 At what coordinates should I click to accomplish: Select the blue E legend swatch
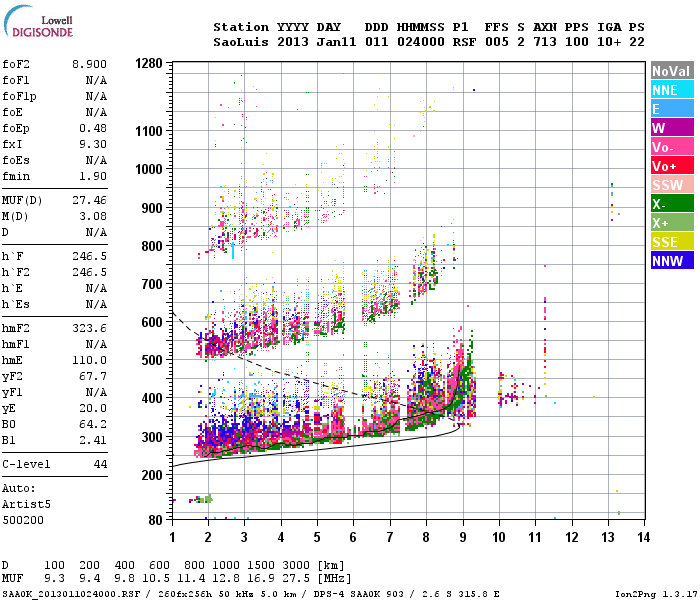coord(672,109)
